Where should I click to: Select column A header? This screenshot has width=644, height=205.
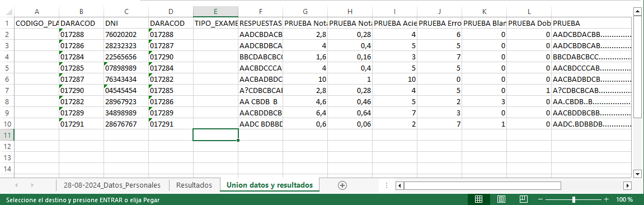pyautogui.click(x=37, y=12)
